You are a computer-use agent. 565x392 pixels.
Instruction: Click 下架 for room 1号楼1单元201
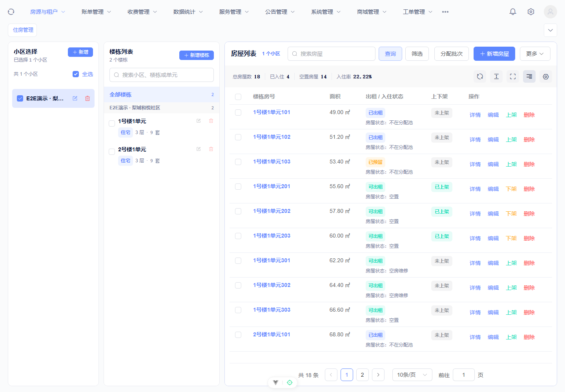pyautogui.click(x=511, y=189)
